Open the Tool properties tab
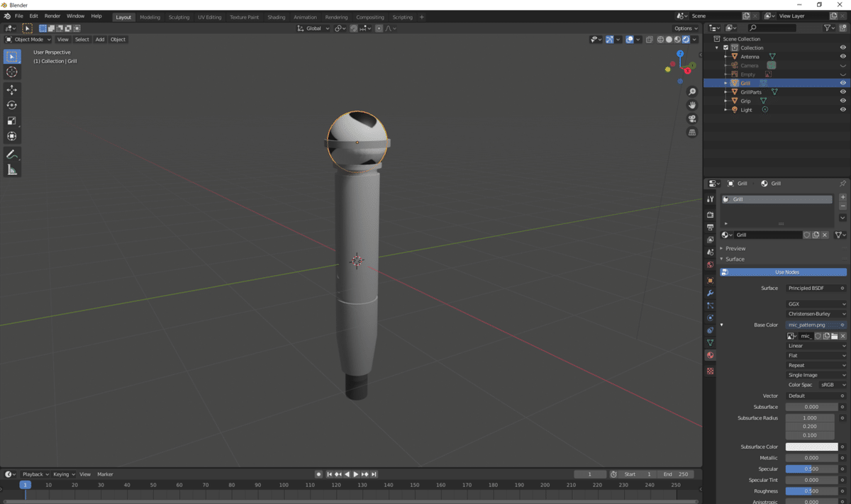The height and width of the screenshot is (504, 851). pyautogui.click(x=710, y=199)
